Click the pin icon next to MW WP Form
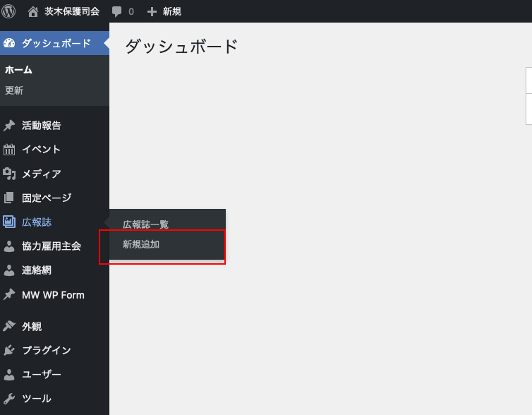The height and width of the screenshot is (415, 532). click(x=9, y=294)
